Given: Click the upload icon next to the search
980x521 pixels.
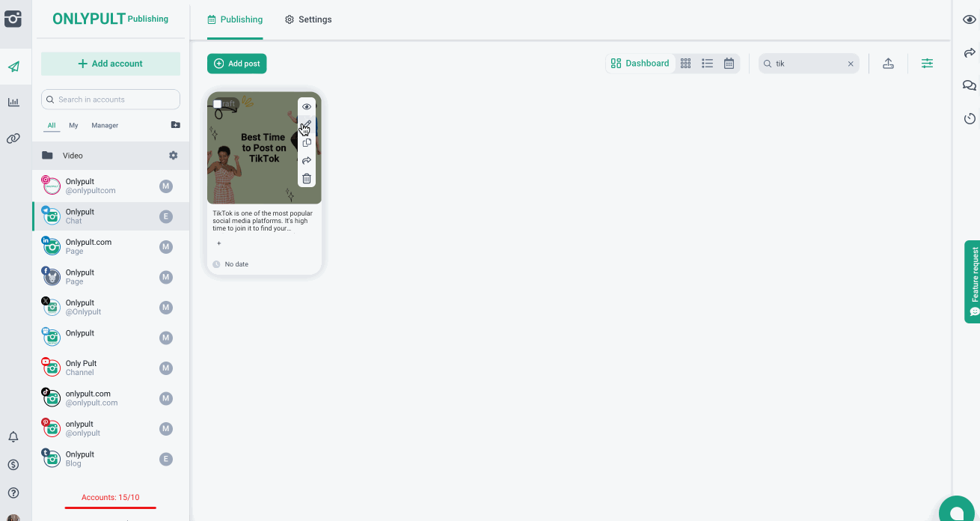Looking at the screenshot, I should tap(888, 64).
